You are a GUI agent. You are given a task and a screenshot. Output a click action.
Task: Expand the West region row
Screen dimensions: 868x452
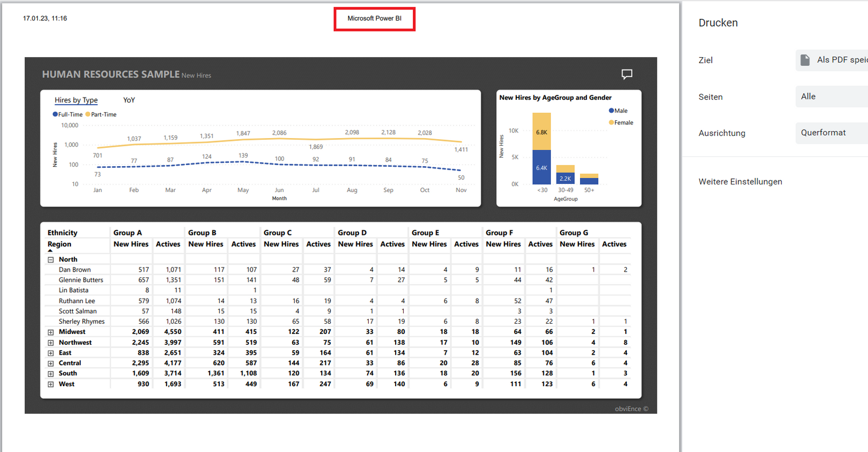click(51, 384)
